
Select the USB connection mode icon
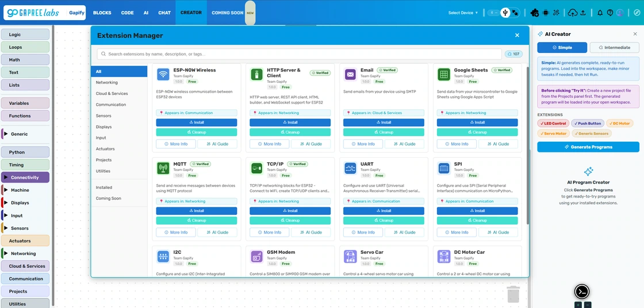(x=505, y=13)
